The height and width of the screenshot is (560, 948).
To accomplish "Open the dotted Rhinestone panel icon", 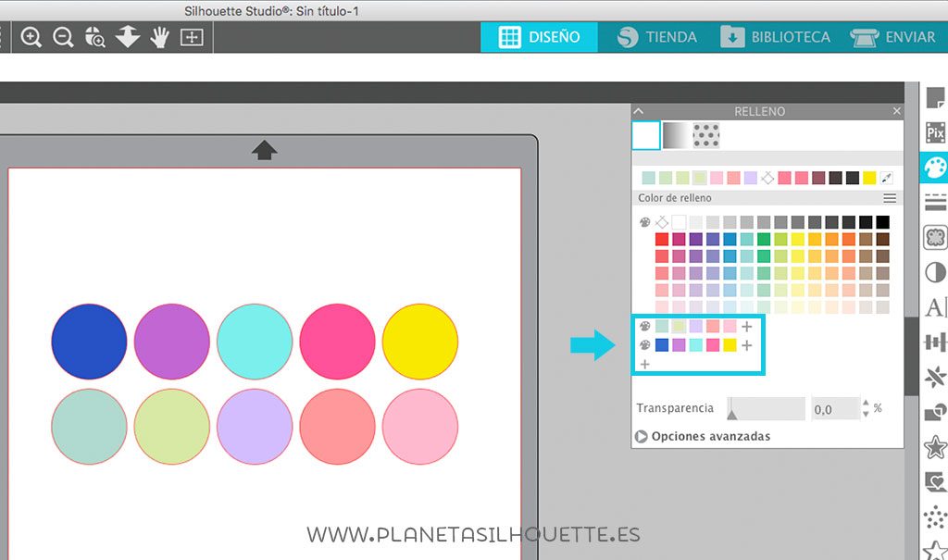I will coord(935,517).
